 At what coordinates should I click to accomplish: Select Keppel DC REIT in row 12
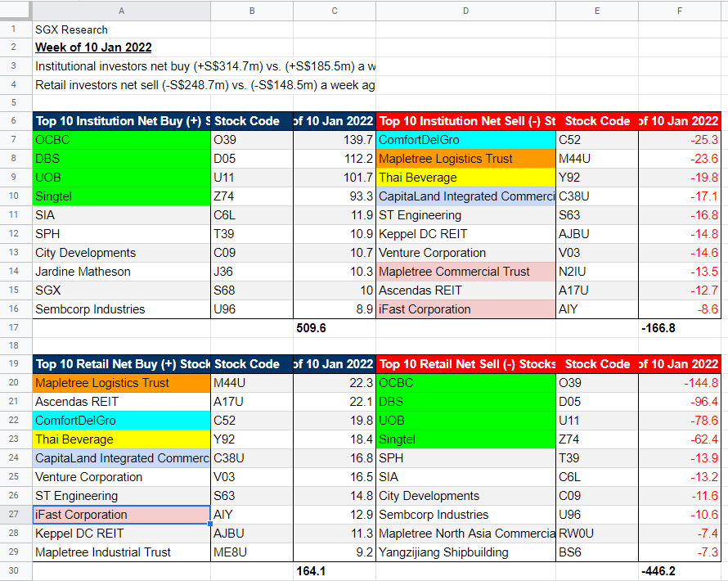click(x=465, y=234)
